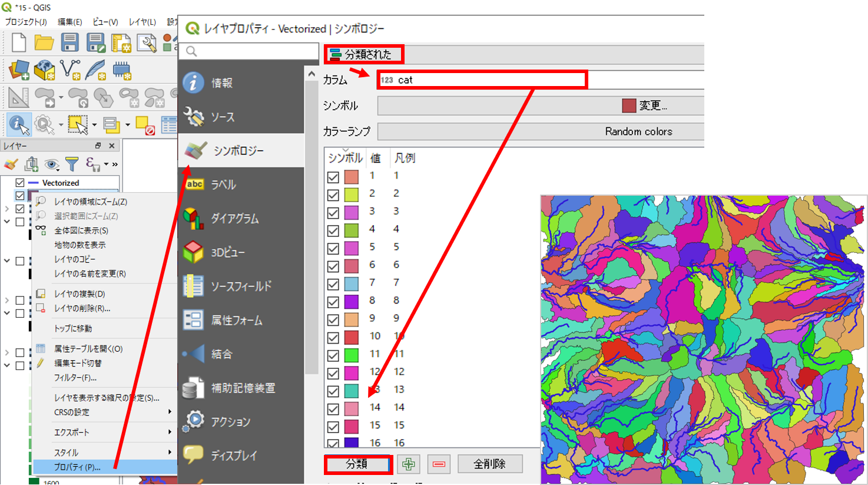The width and height of the screenshot is (868, 485).
Task: Open レイヤ(L) menu in menu bar
Action: (143, 22)
